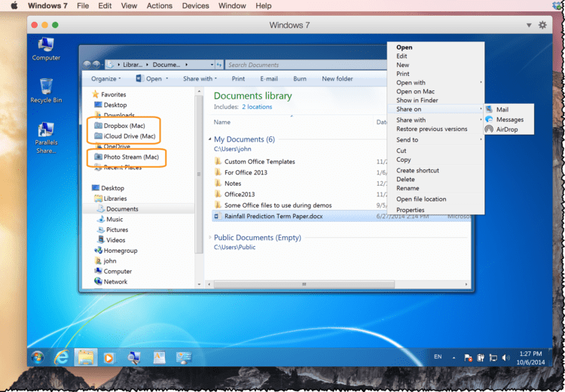Open the Parallels window dropdown triangle
The height and width of the screenshot is (392, 565).
click(x=529, y=25)
